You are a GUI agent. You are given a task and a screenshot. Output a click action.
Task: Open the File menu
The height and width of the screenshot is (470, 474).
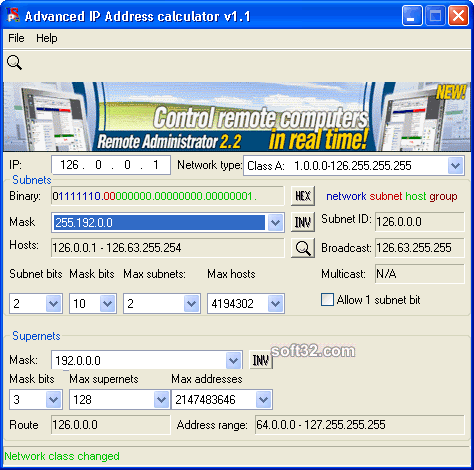[x=16, y=38]
